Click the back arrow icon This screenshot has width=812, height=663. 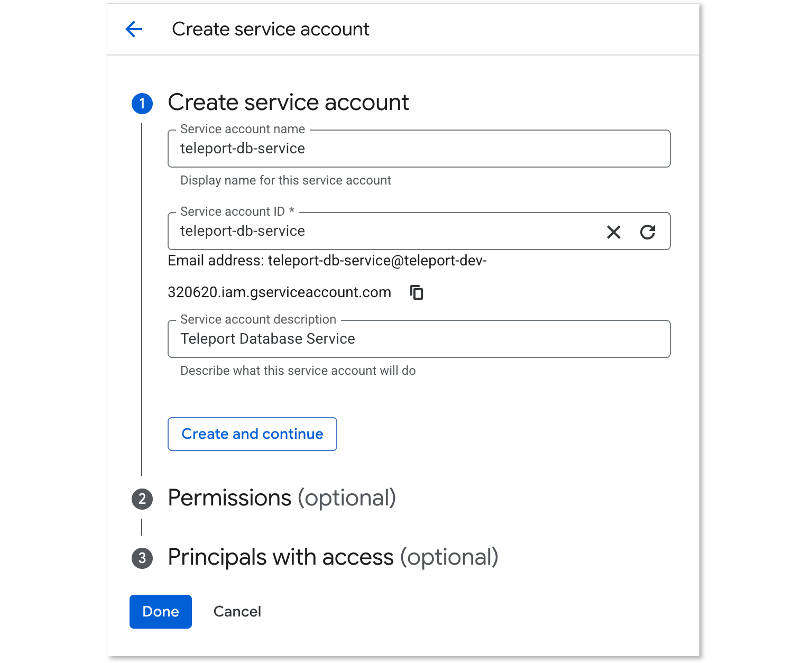133,29
